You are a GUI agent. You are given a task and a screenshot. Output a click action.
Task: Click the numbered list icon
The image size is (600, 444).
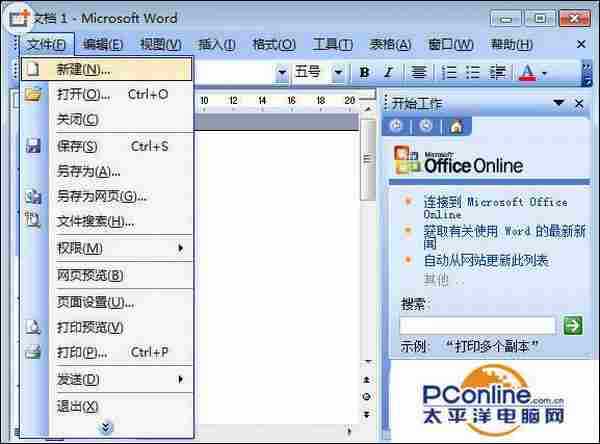click(x=449, y=73)
